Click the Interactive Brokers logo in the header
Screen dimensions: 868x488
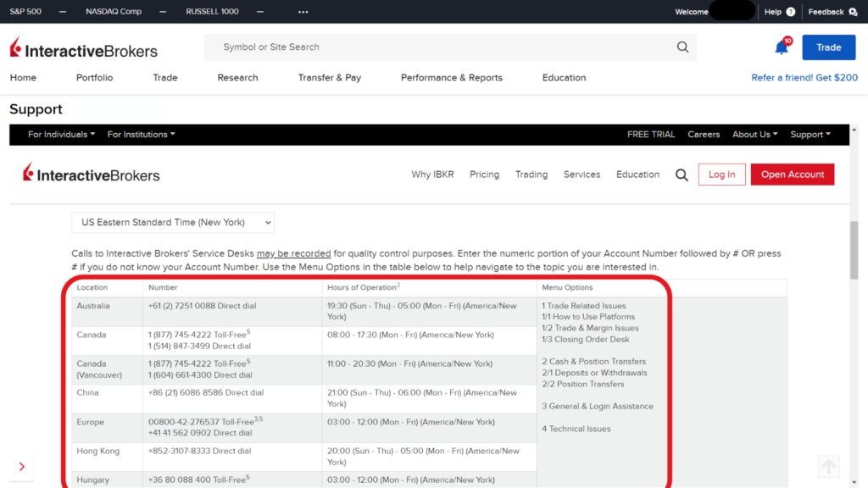coord(82,47)
